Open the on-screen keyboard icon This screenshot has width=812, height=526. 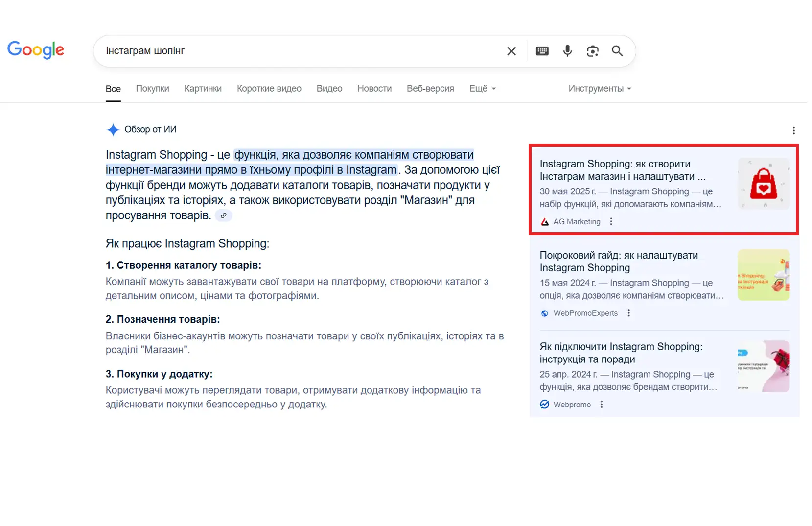[542, 51]
